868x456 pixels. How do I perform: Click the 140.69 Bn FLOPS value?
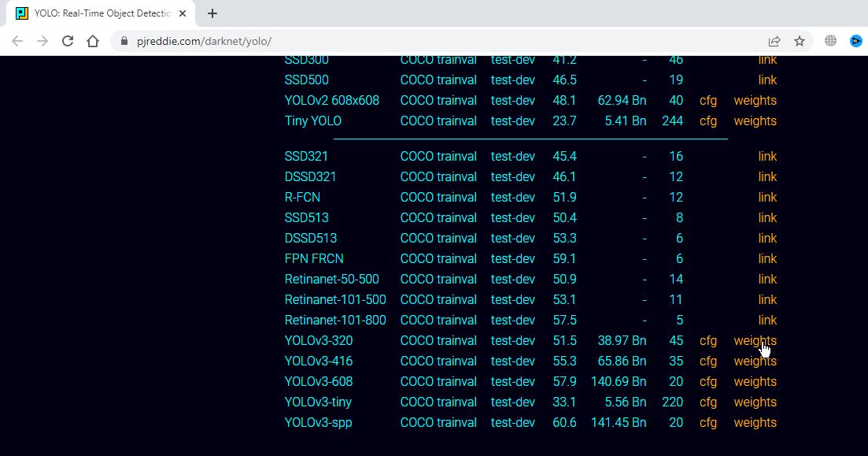coord(619,382)
